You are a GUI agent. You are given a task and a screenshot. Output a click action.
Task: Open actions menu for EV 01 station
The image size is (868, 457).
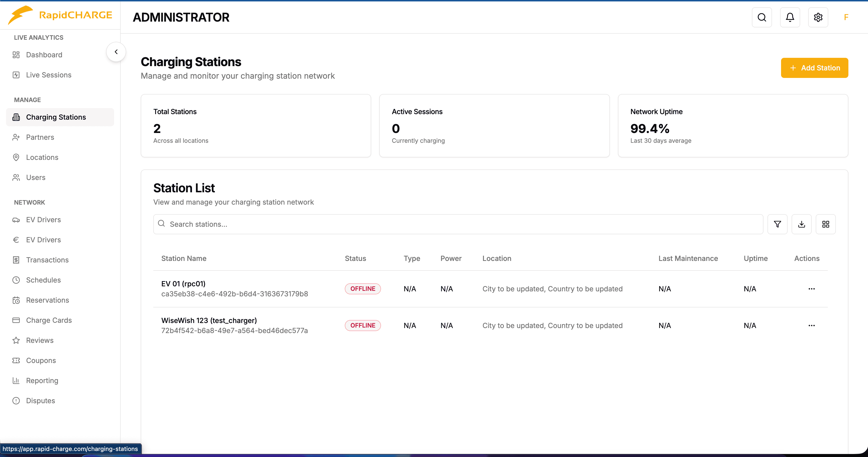tap(812, 289)
